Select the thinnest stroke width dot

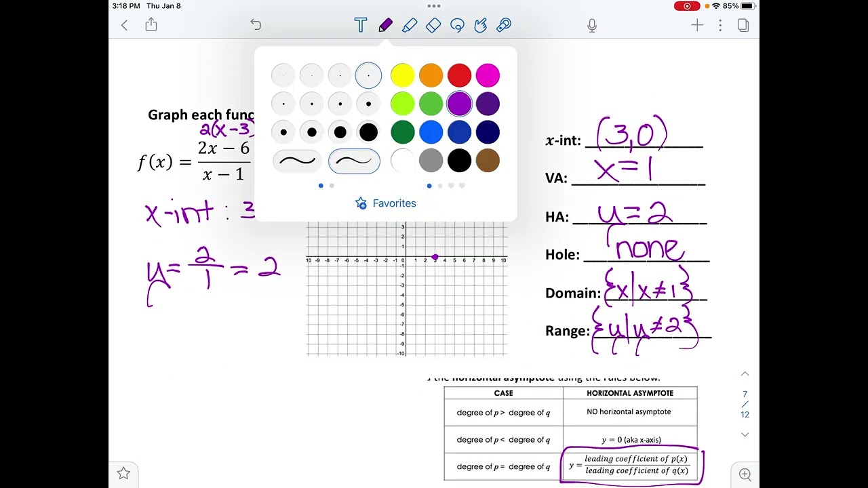point(283,75)
